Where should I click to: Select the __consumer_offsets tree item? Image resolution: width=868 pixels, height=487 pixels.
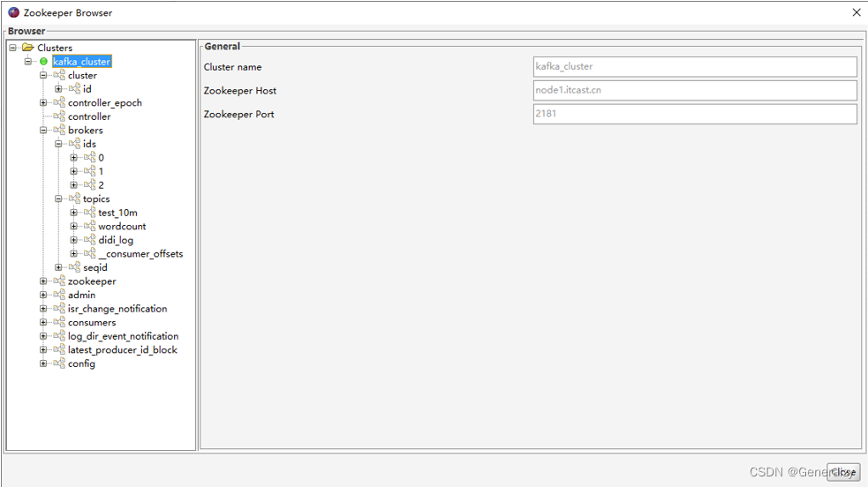tap(140, 254)
